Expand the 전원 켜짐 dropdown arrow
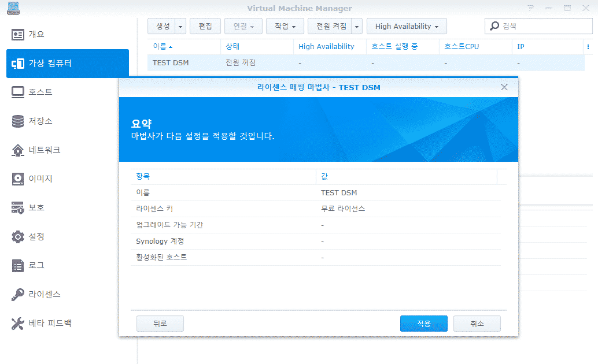The image size is (598, 364). click(x=357, y=27)
